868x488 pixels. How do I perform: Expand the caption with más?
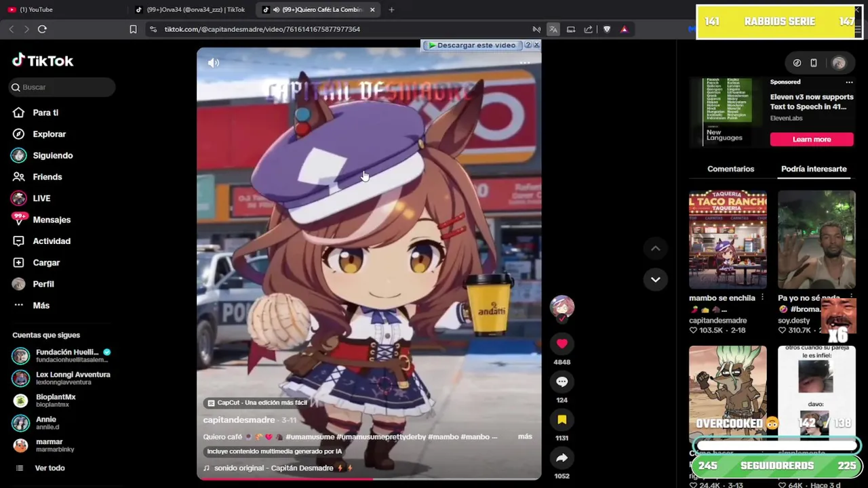[x=525, y=436]
